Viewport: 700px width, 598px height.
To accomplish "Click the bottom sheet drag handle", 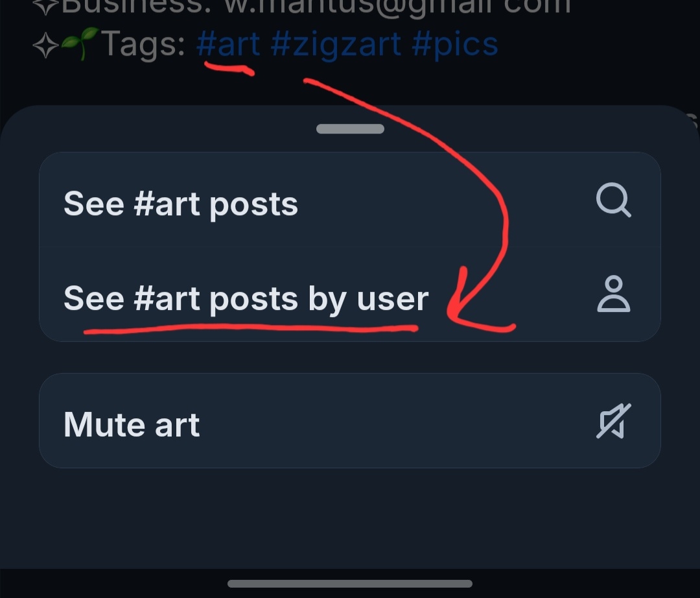I will click(350, 129).
